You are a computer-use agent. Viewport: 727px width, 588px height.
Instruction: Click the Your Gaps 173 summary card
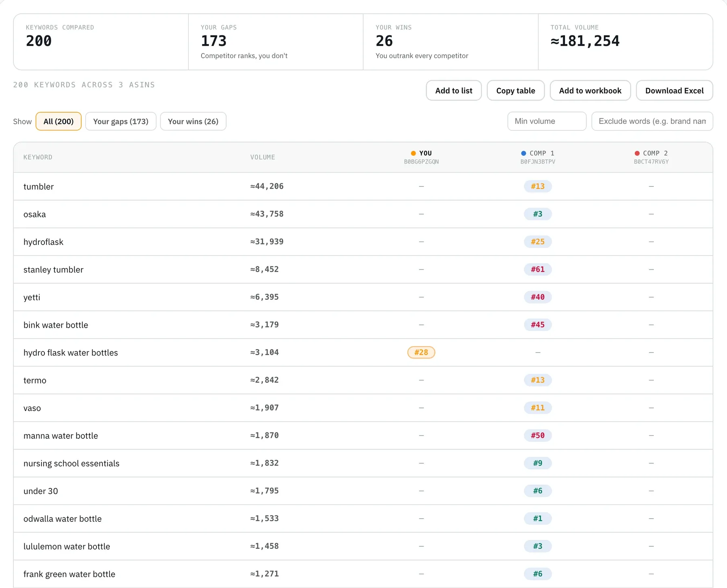276,42
